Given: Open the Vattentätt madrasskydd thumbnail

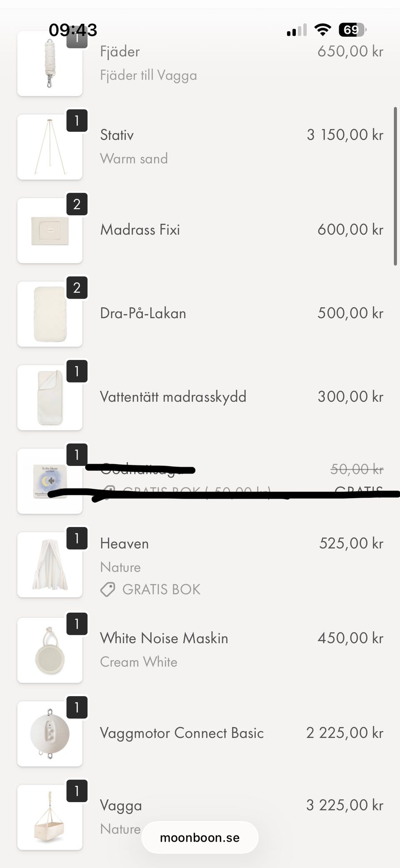Looking at the screenshot, I should [50, 397].
